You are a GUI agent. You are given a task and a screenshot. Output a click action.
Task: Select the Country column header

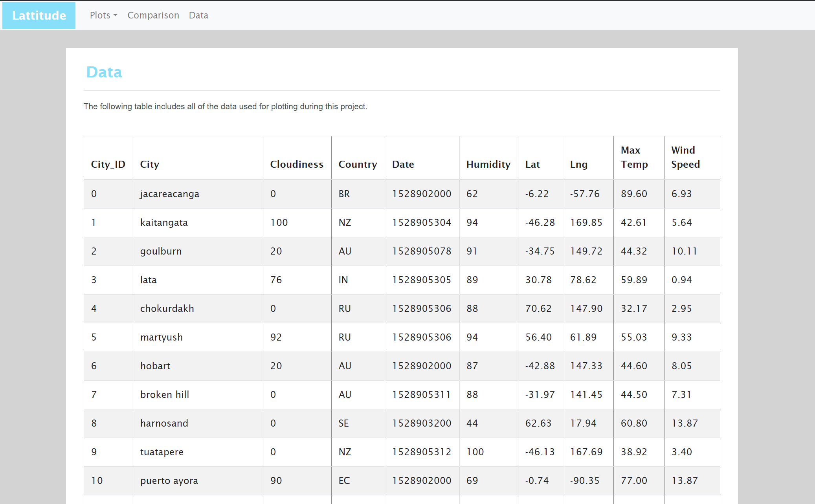[x=358, y=164]
